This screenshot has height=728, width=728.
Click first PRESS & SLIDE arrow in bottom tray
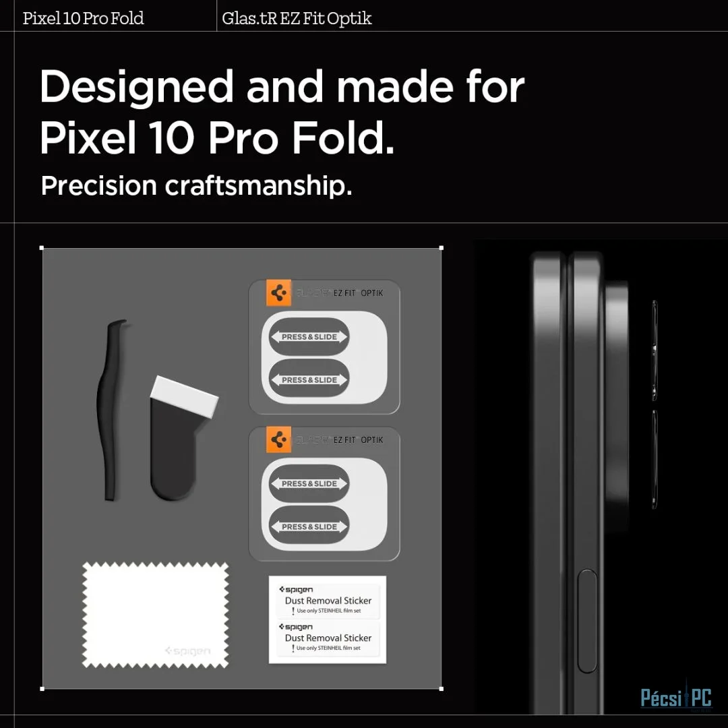pyautogui.click(x=309, y=484)
